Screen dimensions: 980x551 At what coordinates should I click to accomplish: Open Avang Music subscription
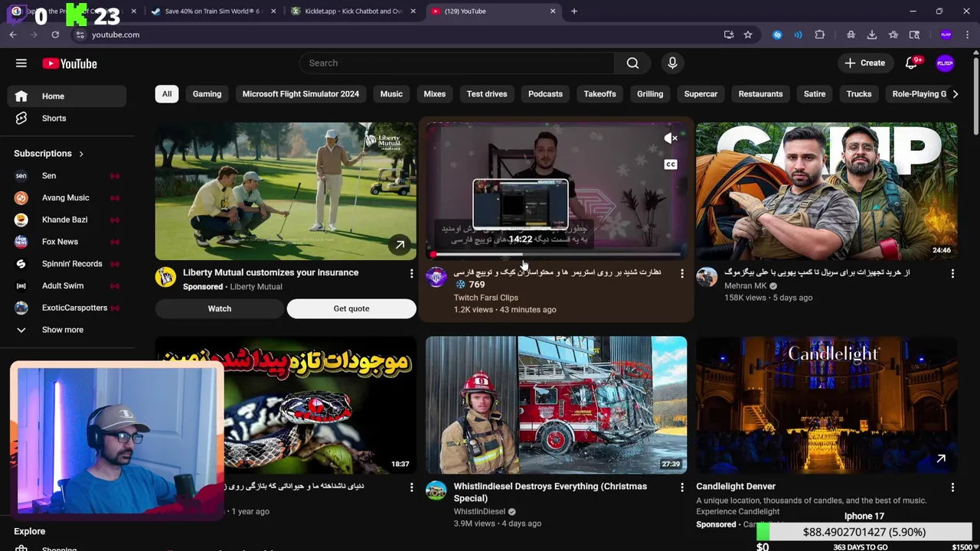[67, 197]
